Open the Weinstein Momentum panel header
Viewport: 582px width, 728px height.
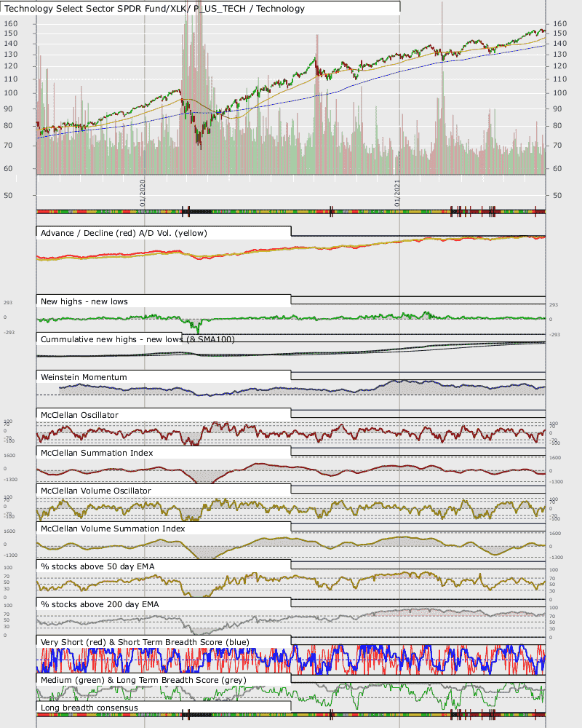tap(84, 377)
